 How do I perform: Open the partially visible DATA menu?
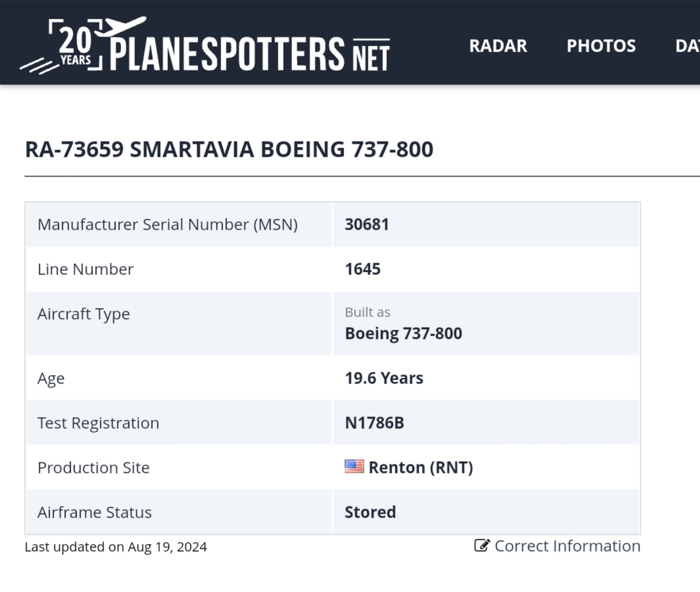(687, 46)
